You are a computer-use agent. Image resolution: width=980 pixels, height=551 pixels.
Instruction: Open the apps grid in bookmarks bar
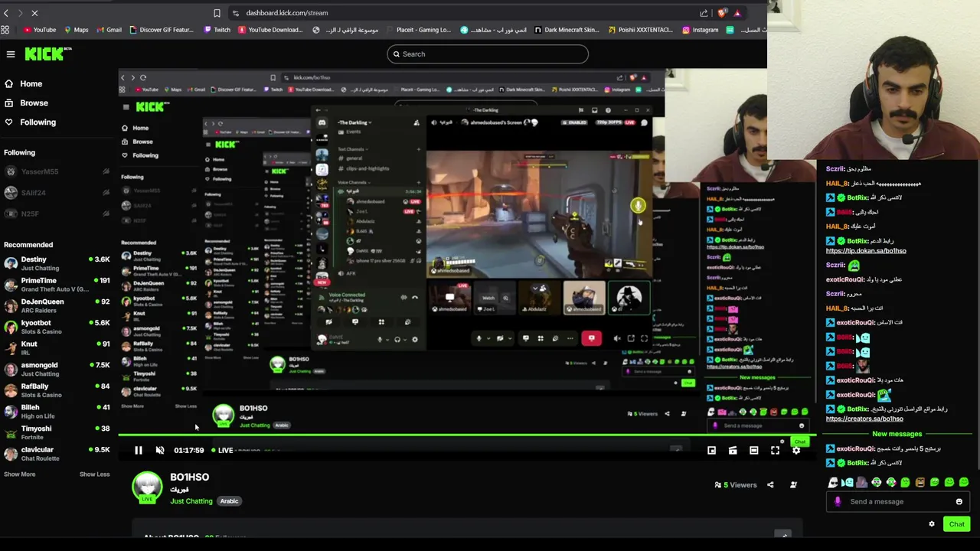(5, 30)
